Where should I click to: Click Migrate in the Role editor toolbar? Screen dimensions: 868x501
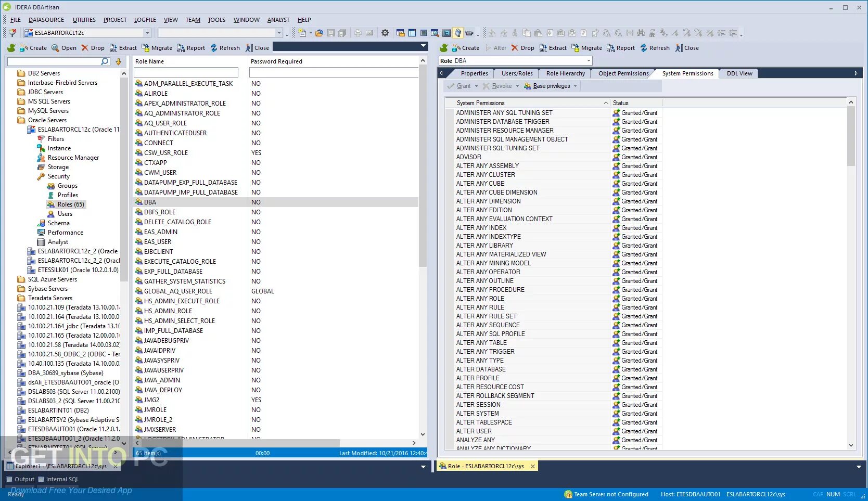pyautogui.click(x=586, y=48)
